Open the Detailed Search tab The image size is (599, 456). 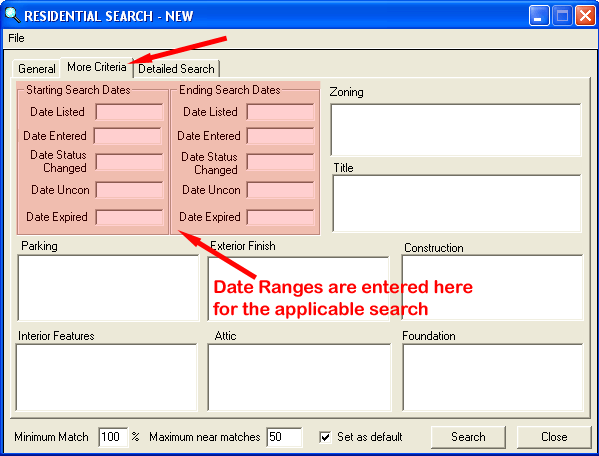(176, 69)
